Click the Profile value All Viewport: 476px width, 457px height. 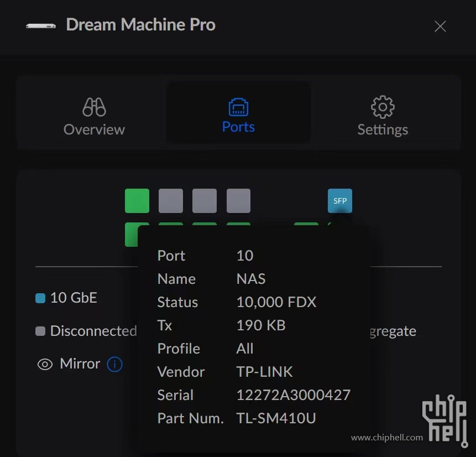(x=245, y=349)
